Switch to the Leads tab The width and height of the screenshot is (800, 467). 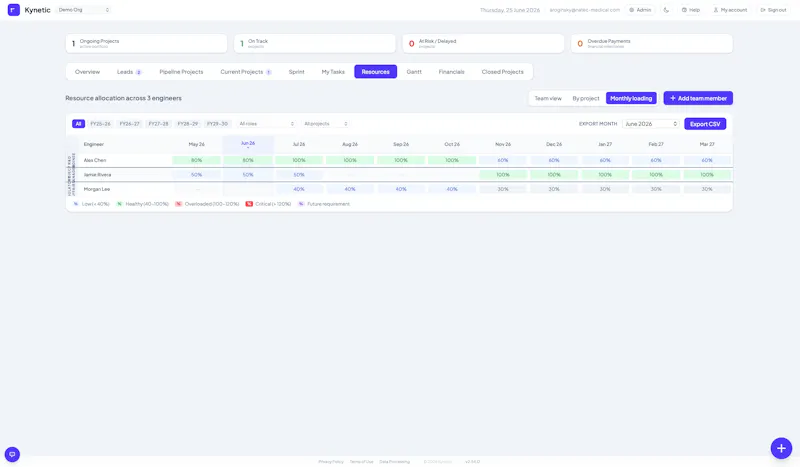[x=129, y=72]
